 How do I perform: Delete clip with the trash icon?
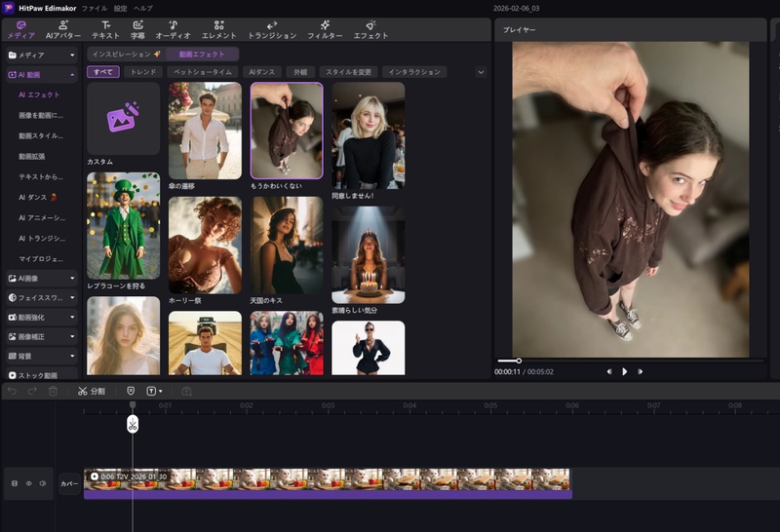tap(53, 391)
